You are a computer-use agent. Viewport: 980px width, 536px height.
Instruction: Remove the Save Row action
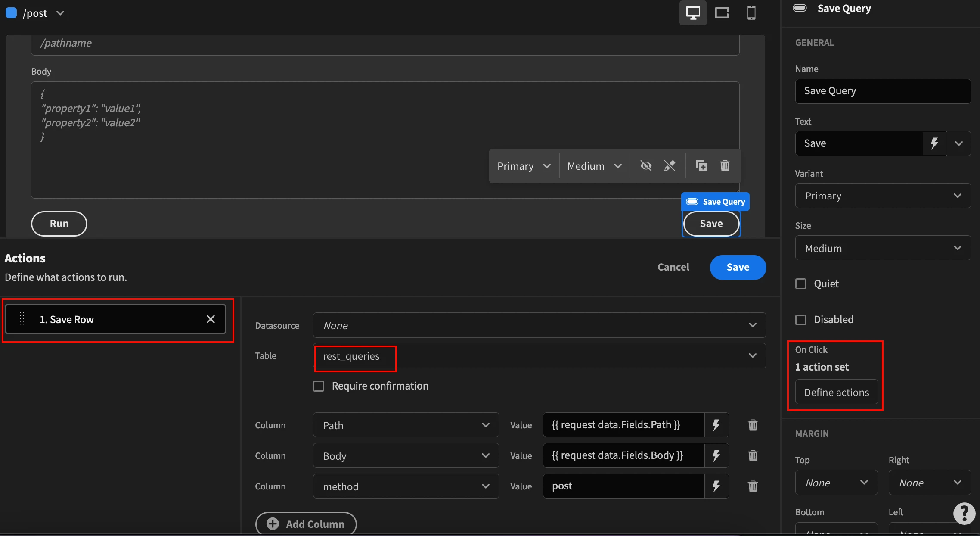[211, 319]
